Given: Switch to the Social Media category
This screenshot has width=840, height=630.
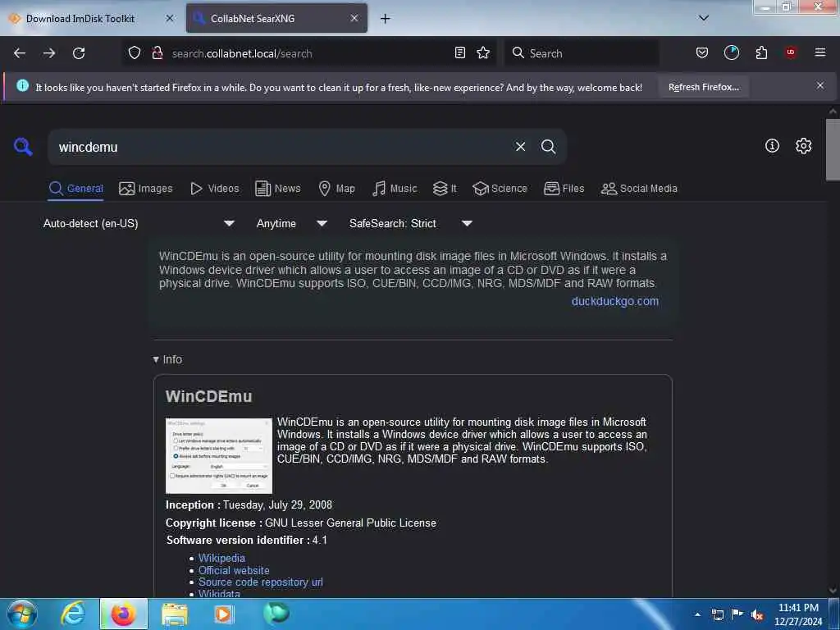Looking at the screenshot, I should point(639,189).
